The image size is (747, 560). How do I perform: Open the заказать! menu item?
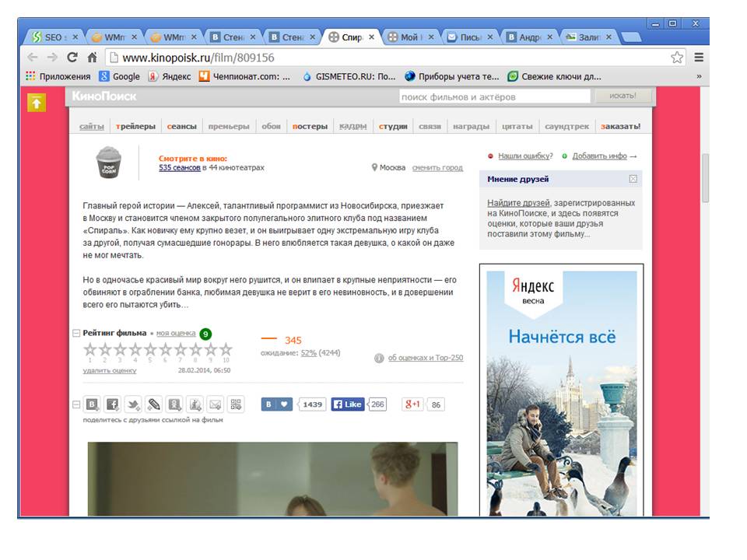620,126
